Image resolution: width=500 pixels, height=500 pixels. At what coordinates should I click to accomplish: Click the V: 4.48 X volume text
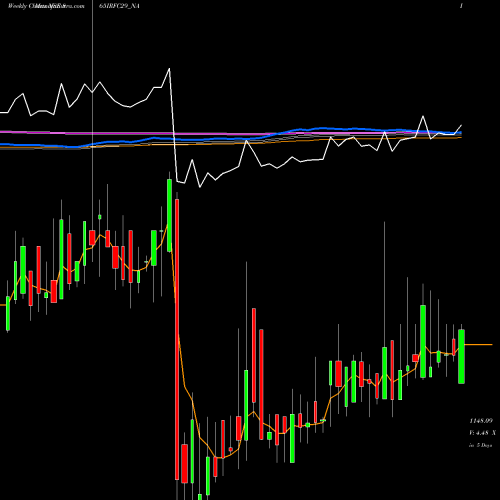coord(482,433)
